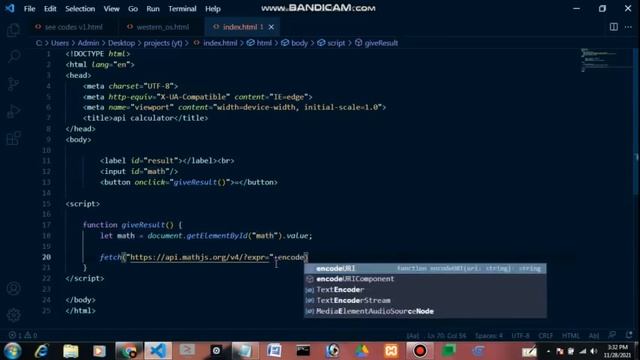Open the notifications bell in status bar

click(x=629, y=335)
